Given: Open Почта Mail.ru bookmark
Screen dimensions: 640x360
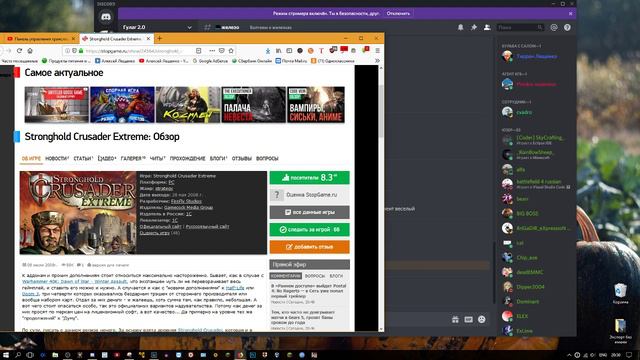Looking at the screenshot, I should click(291, 61).
